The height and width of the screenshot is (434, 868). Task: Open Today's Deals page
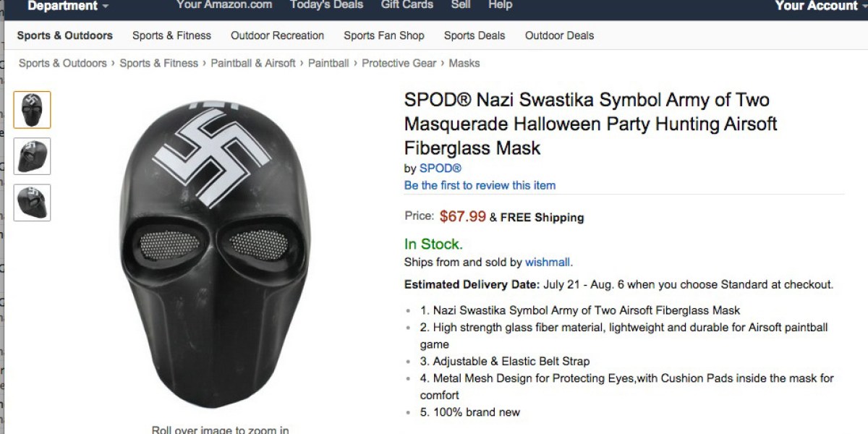326,5
